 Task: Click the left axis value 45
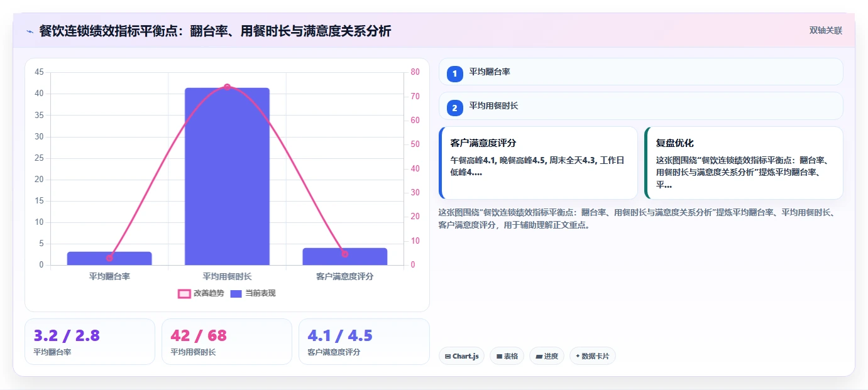click(x=40, y=72)
